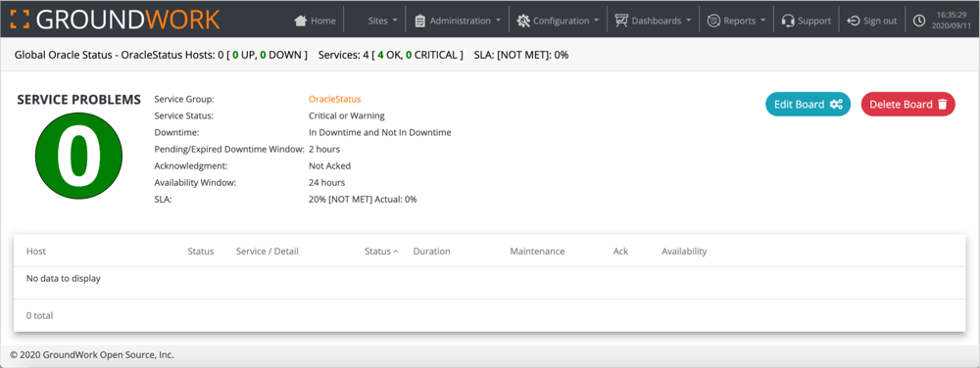Sort by the Availability column header
Image resolution: width=980 pixels, height=368 pixels.
coord(684,252)
